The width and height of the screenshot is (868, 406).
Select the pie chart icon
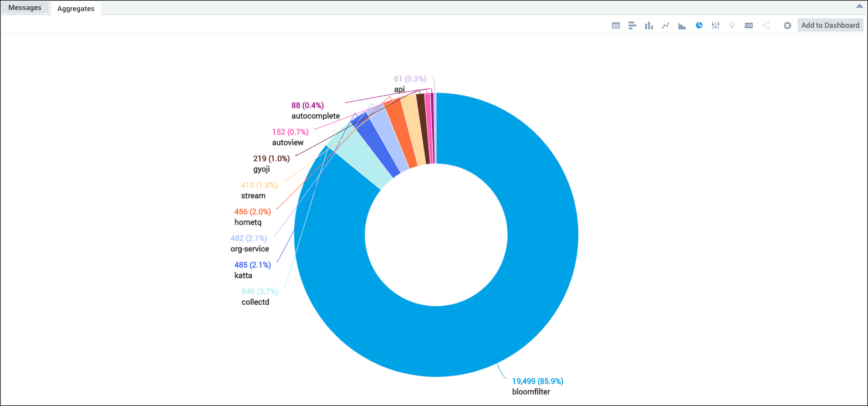click(699, 25)
